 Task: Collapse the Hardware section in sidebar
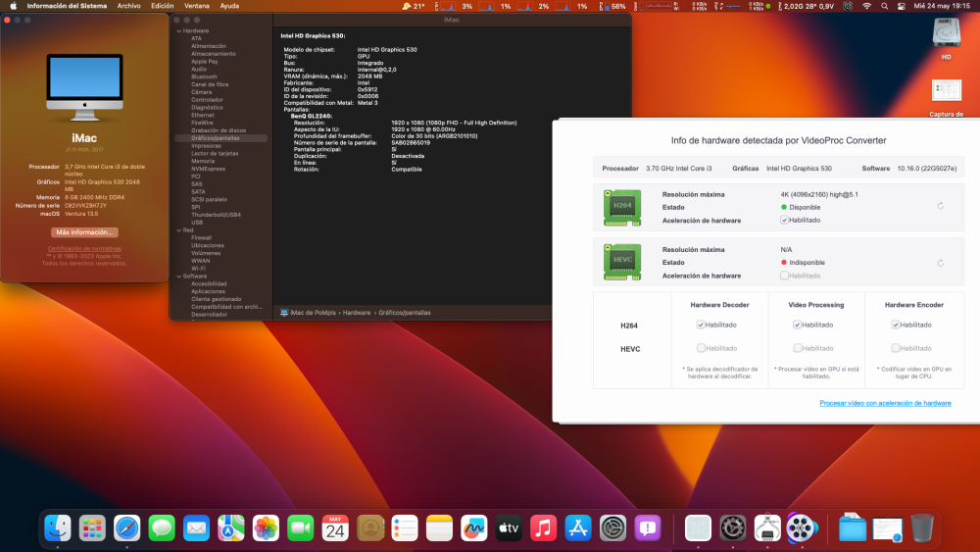(179, 30)
